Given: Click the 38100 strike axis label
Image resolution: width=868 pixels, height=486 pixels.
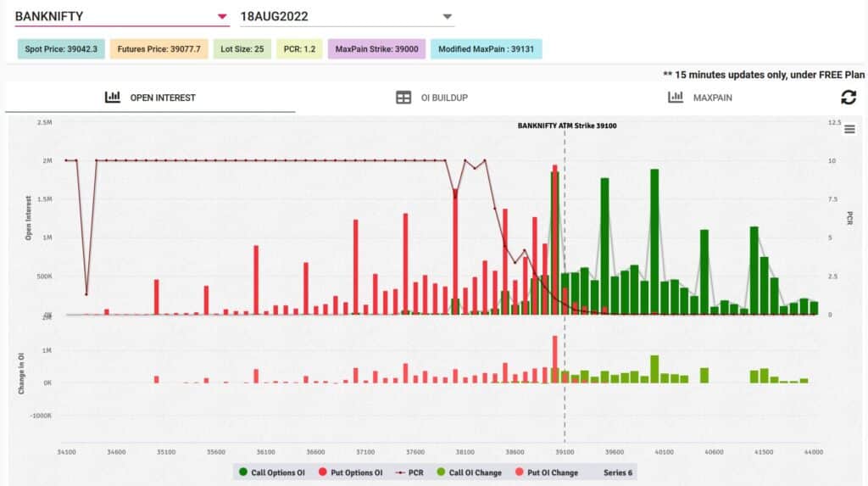Looking at the screenshot, I should coord(465,452).
